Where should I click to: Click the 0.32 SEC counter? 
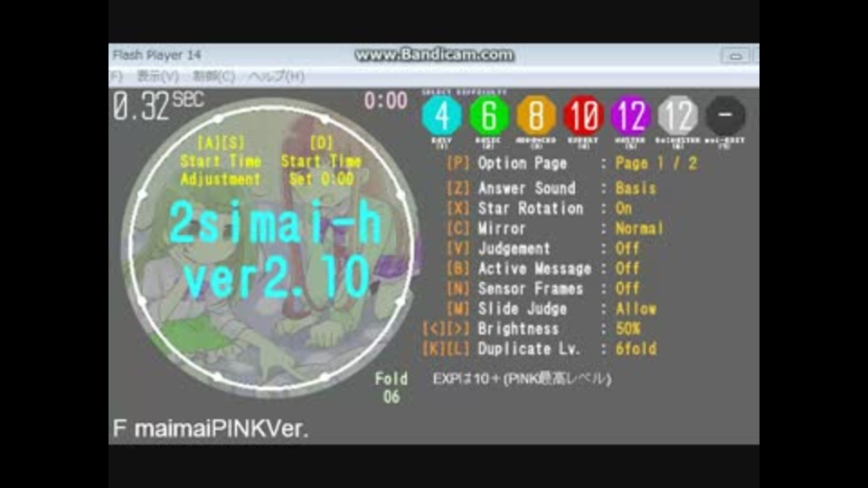158,106
